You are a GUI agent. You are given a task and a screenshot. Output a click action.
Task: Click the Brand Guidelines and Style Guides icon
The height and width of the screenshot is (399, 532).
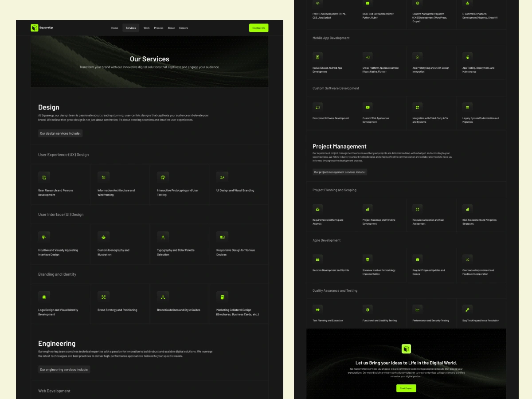coord(163,297)
